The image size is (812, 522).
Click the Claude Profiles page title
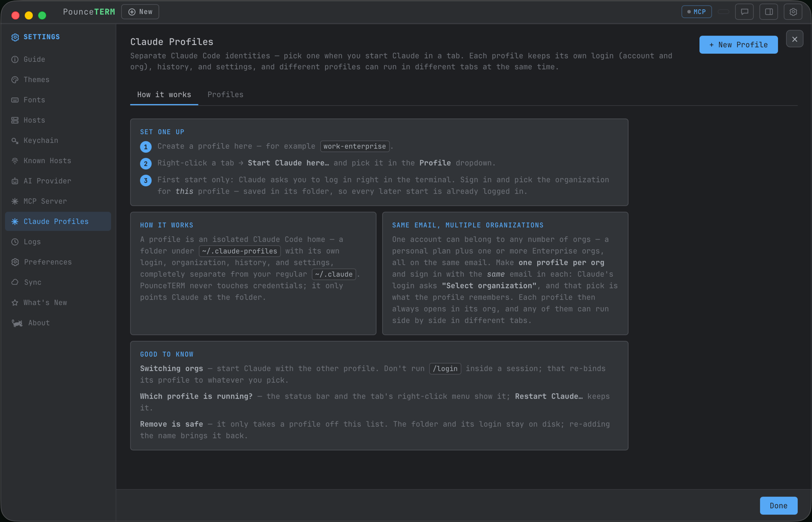172,42
